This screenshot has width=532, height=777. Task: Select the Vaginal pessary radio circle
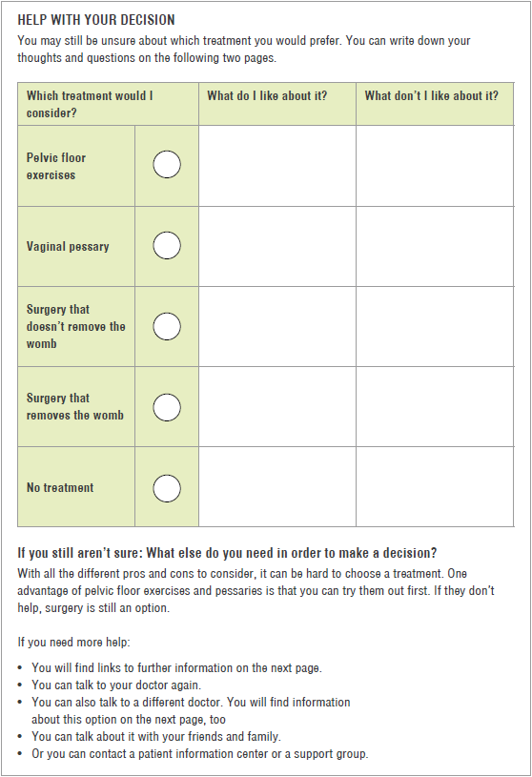(x=167, y=245)
